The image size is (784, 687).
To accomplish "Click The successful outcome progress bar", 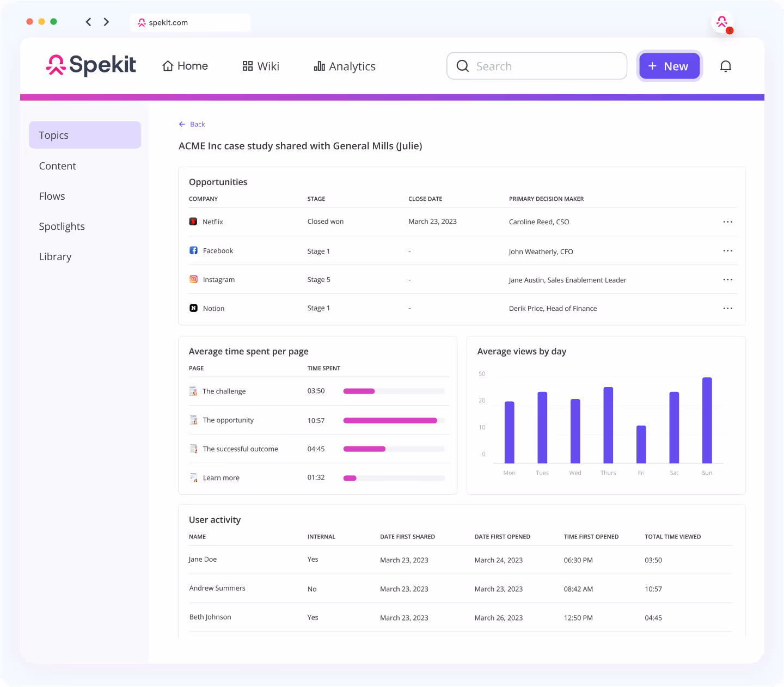I will [394, 449].
